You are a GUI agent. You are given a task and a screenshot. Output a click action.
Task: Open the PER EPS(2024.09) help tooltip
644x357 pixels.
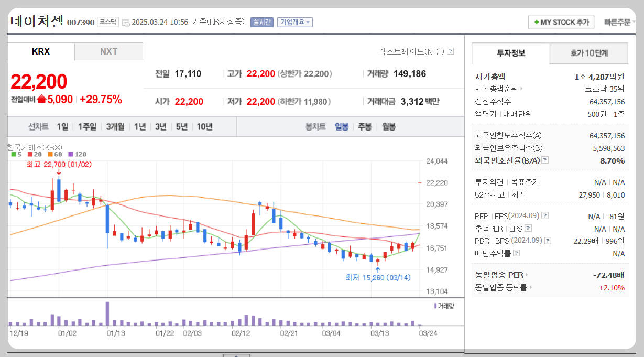pos(545,216)
